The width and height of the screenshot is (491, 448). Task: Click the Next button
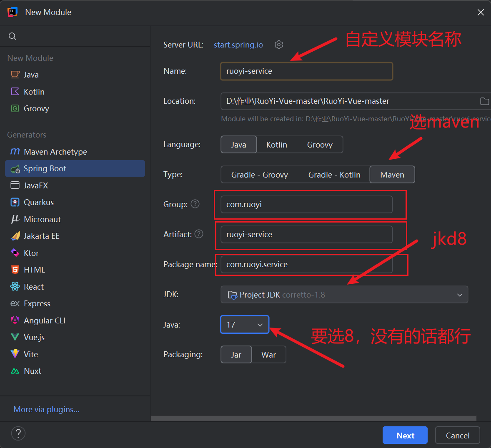tap(405, 435)
